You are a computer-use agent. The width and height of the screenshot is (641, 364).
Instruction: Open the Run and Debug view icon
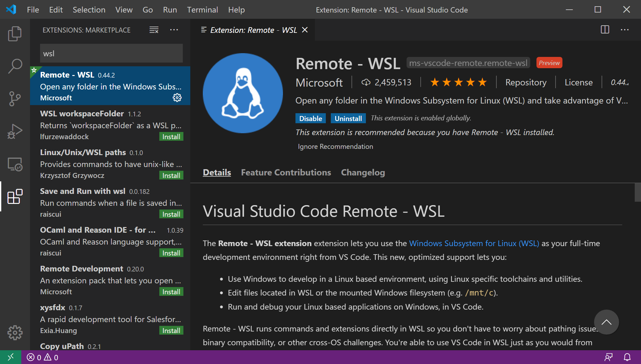pyautogui.click(x=15, y=131)
